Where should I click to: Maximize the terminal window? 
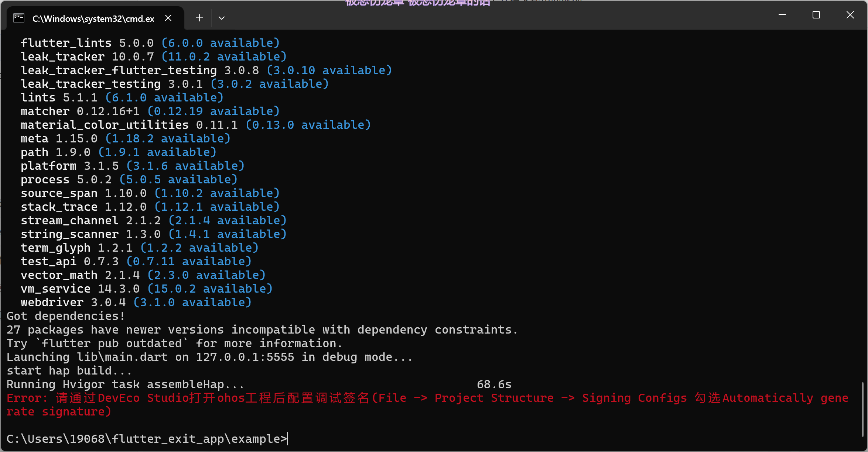point(816,15)
